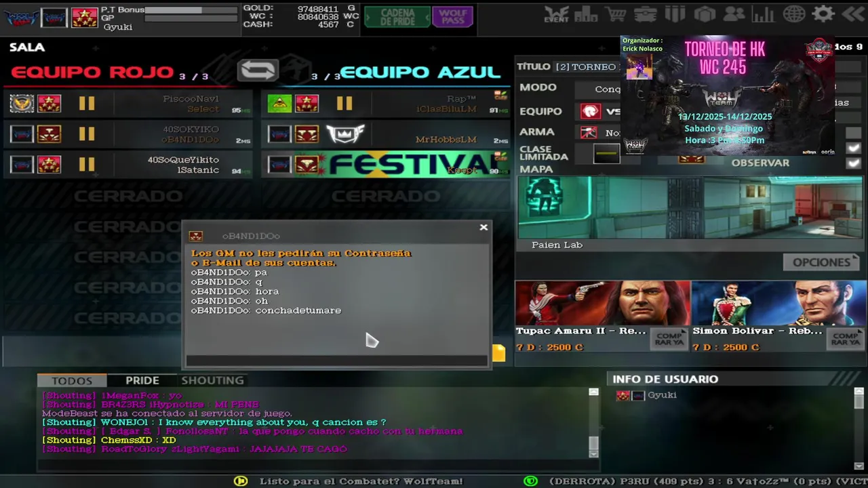This screenshot has height=488, width=868.
Task: Click the GOLD balance value
Action: pyautogui.click(x=317, y=8)
